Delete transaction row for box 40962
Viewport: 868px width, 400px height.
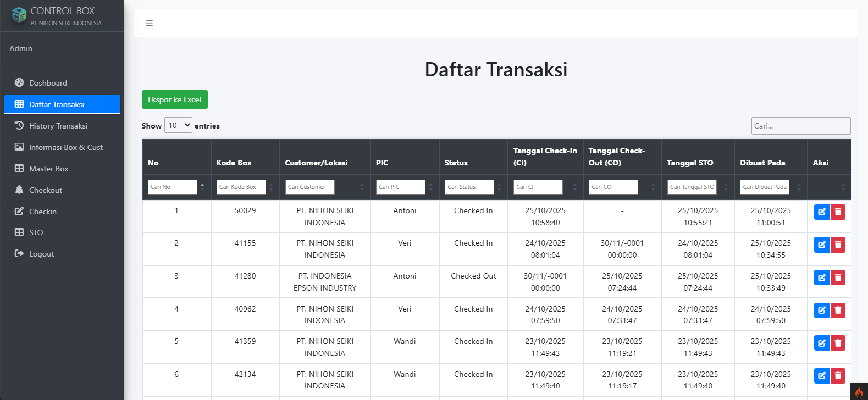tap(838, 310)
